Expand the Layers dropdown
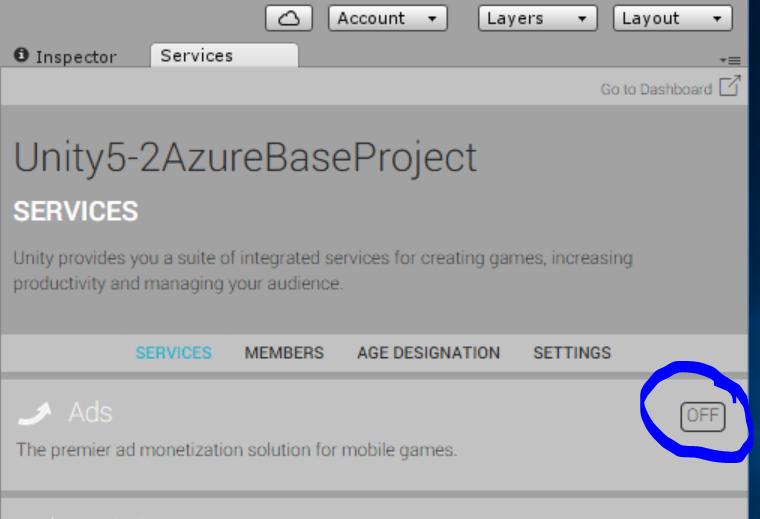This screenshot has width=760, height=519. [538, 18]
